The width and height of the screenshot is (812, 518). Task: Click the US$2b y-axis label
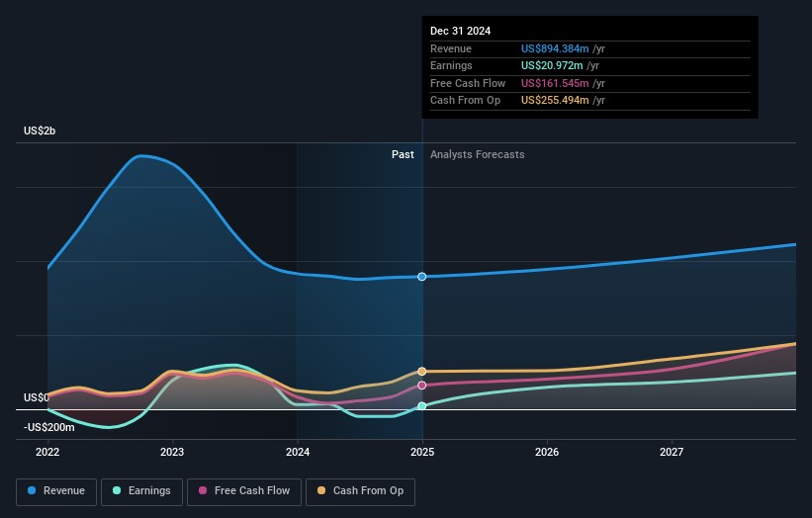click(40, 130)
